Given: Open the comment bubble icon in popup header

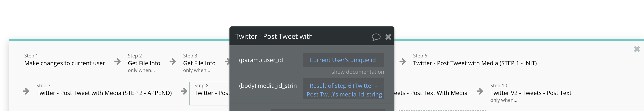Looking at the screenshot, I should [x=376, y=37].
